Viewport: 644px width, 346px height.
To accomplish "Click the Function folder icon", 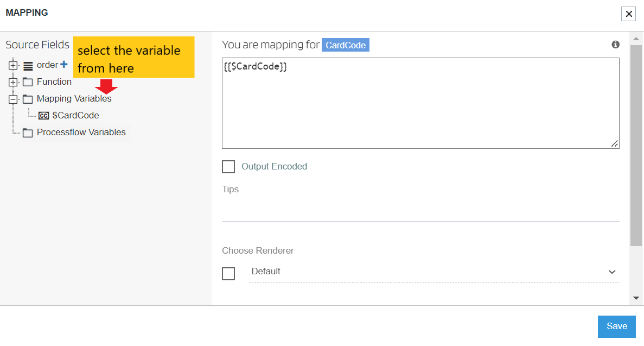I will [28, 82].
